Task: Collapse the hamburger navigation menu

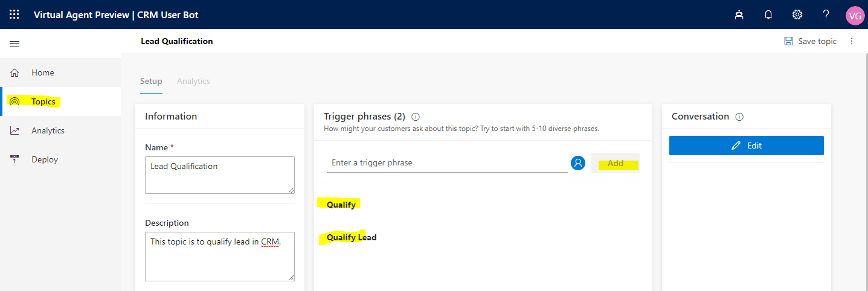Action: (x=14, y=43)
